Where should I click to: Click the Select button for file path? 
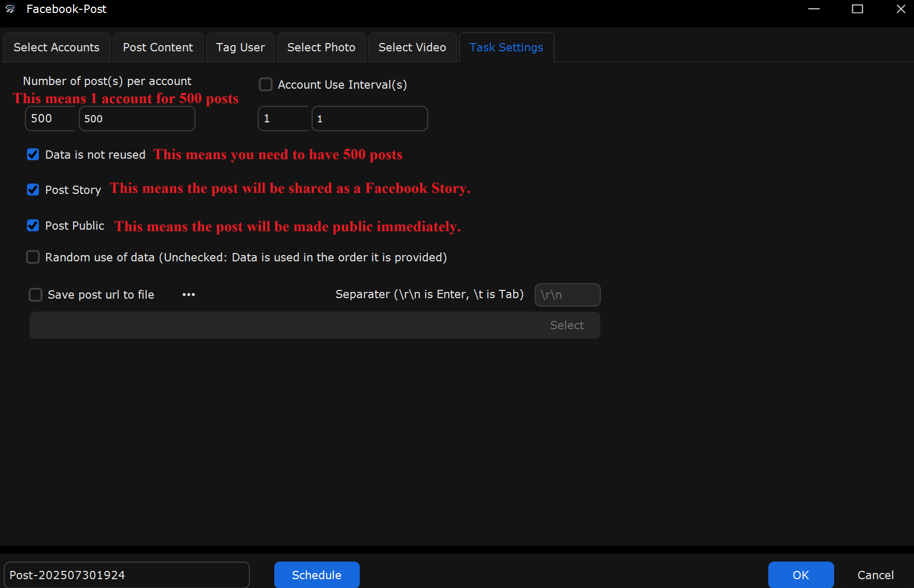[567, 325]
